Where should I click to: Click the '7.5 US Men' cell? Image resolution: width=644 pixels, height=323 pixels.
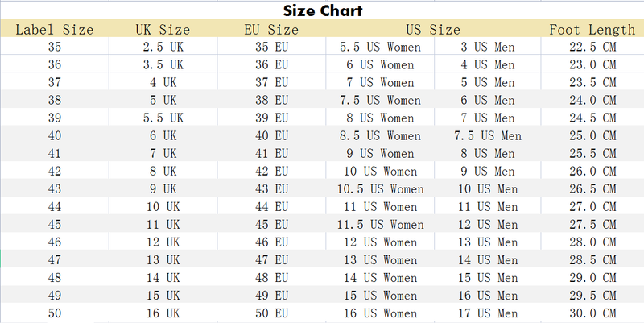(487, 135)
